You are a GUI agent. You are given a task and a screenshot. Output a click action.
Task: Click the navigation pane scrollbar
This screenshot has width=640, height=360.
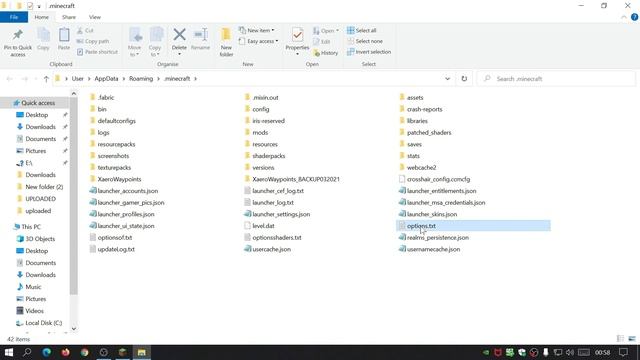tap(73, 196)
